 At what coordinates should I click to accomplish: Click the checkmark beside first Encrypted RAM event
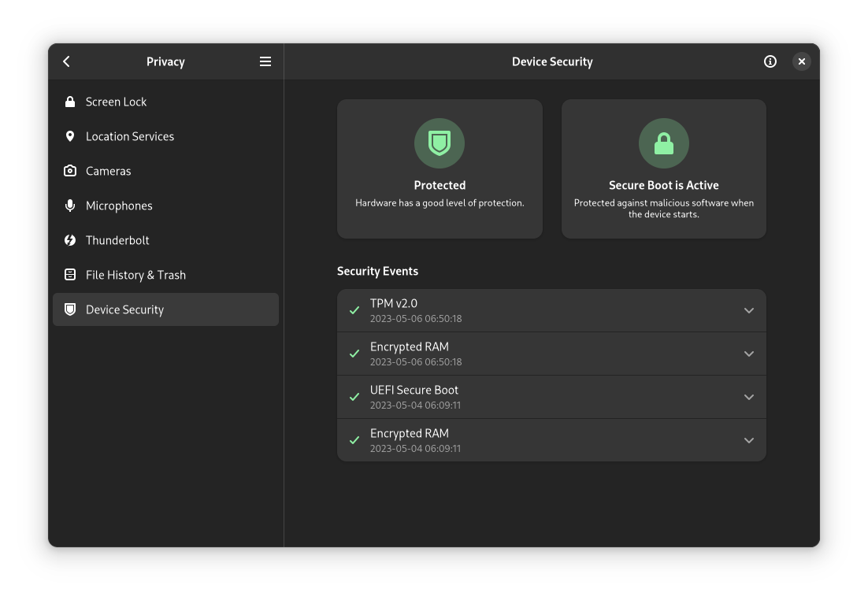[x=354, y=354]
